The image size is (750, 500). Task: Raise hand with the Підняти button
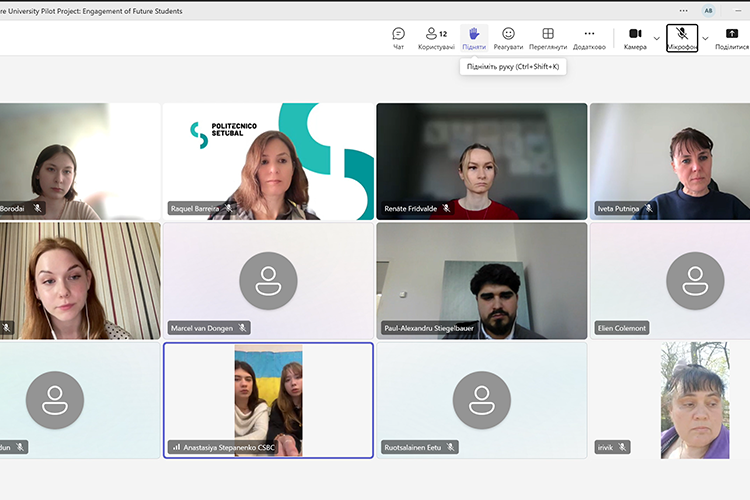pyautogui.click(x=474, y=38)
